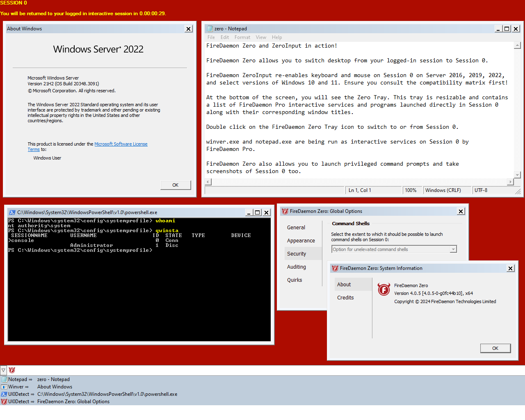Open the Edit menu in Notepad
The width and height of the screenshot is (525, 420).
pos(225,37)
